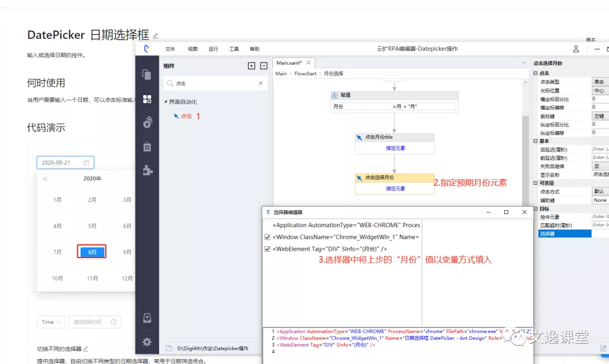Open the 点击类型 dropdown showing 单击
The height and width of the screenshot is (364, 609).
click(x=600, y=82)
